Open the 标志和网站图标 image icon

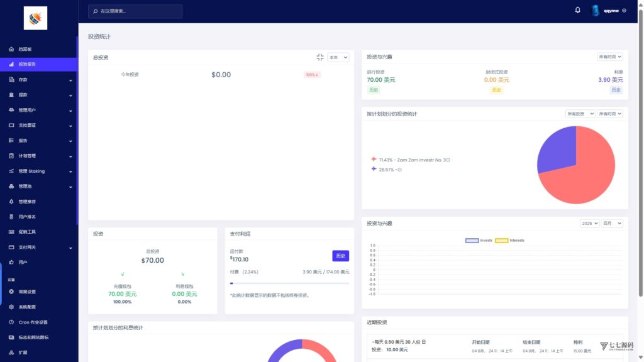[x=11, y=337]
